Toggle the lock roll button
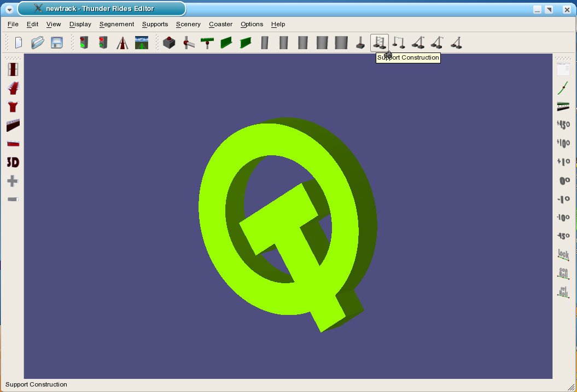 [x=563, y=254]
